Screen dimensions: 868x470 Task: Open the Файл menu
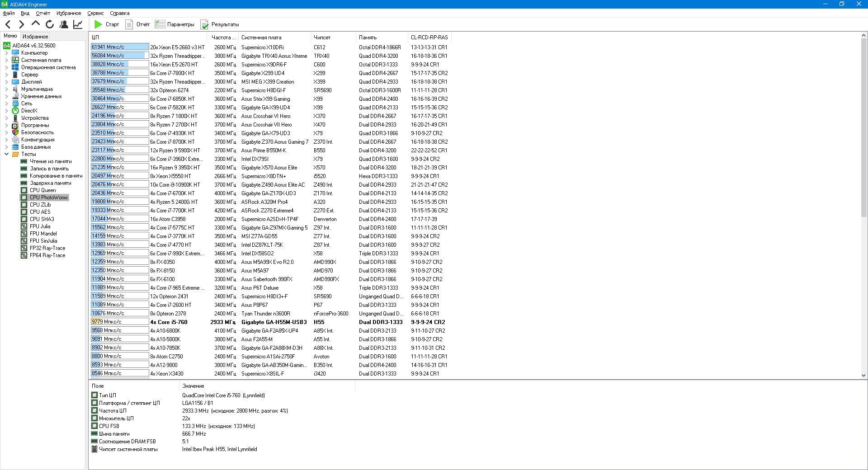9,13
